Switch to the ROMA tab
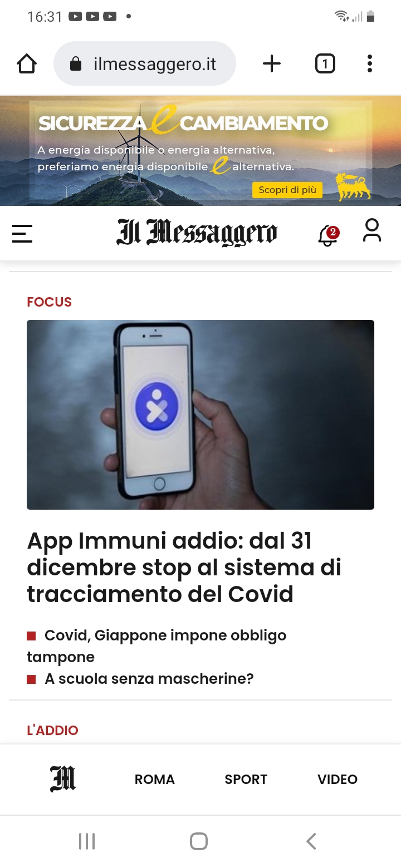 pos(155,780)
